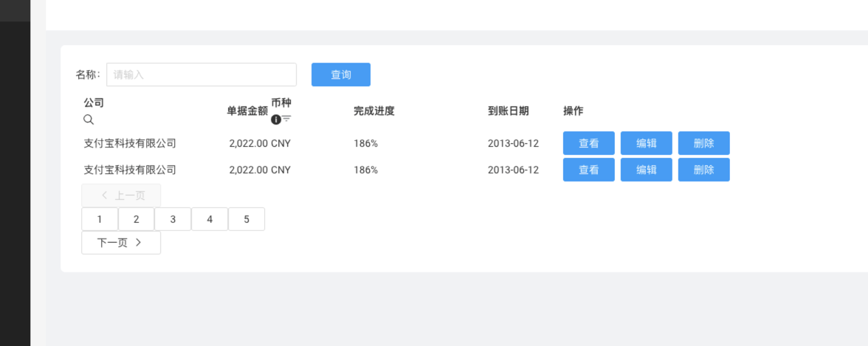868x346 pixels.
Task: Click the 操作 column header
Action: point(573,111)
